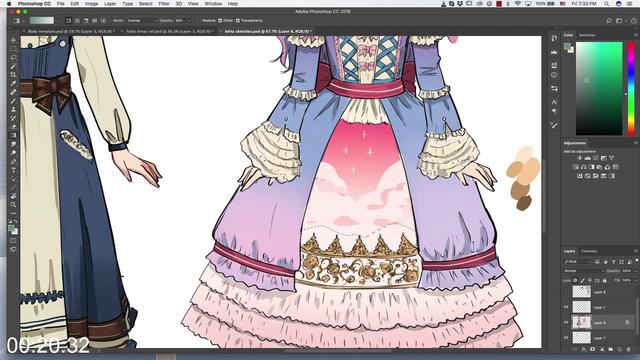
Task: Add layer style fx icon
Action: pyautogui.click(x=584, y=349)
